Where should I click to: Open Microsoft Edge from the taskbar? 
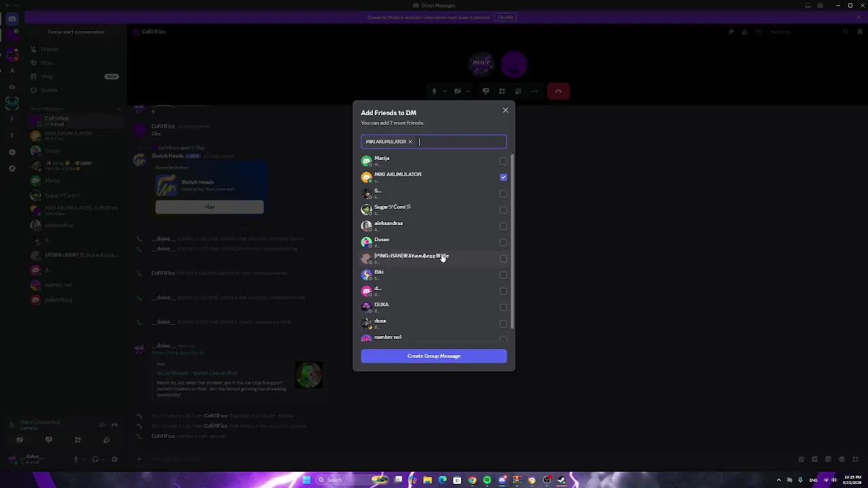[x=442, y=480]
